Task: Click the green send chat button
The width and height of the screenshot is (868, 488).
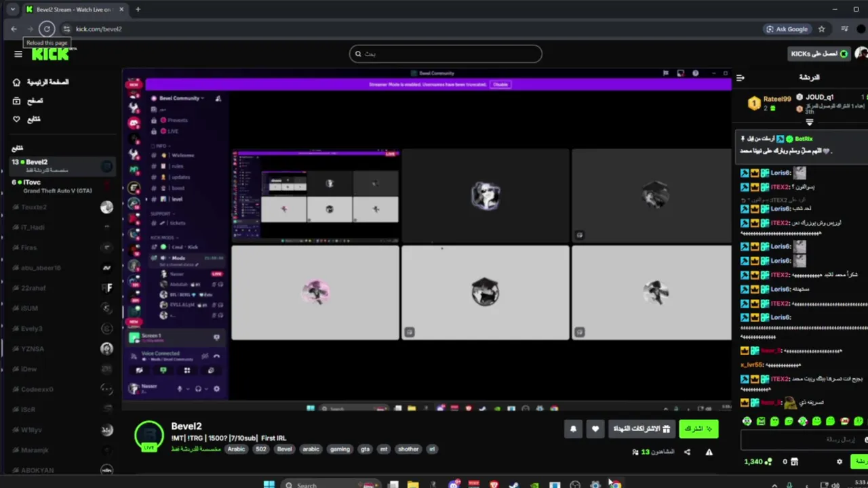Action: [x=860, y=462]
